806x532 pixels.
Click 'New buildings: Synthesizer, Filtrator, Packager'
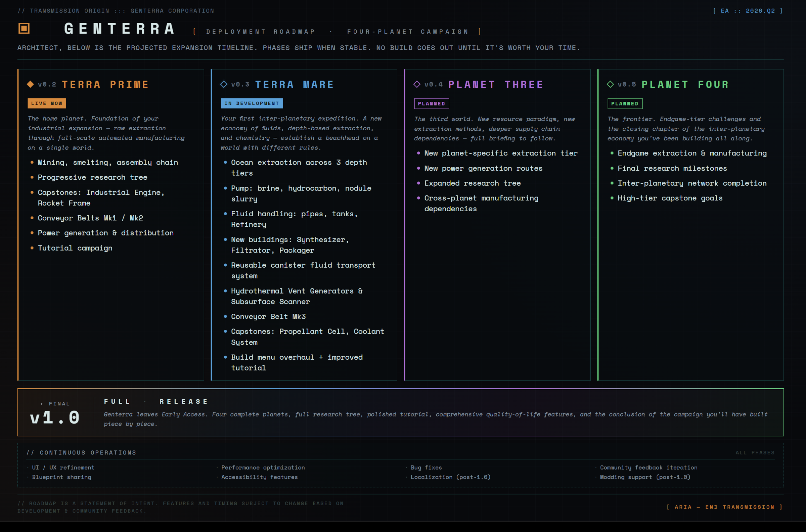(x=290, y=245)
